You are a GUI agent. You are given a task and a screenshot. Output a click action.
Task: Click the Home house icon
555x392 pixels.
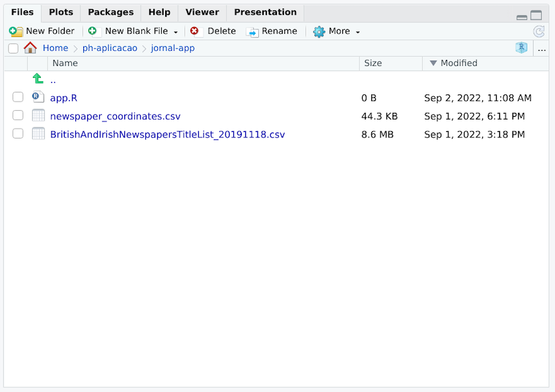[x=30, y=48]
